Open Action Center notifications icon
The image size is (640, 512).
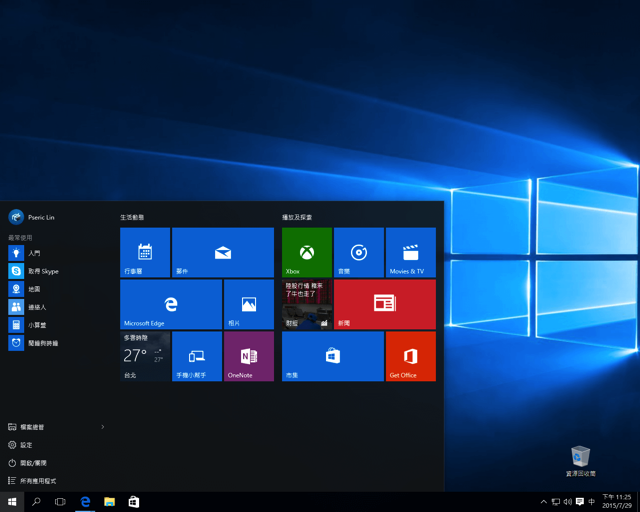580,502
